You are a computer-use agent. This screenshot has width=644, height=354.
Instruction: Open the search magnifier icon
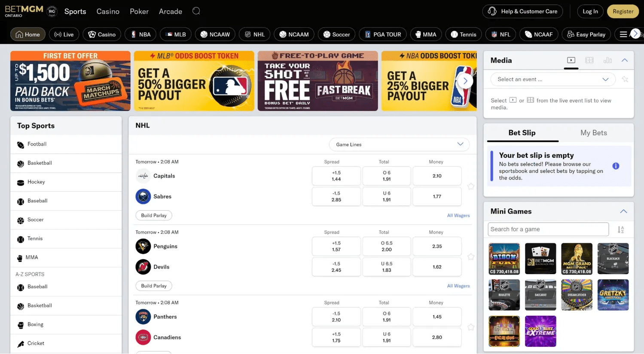tap(196, 11)
